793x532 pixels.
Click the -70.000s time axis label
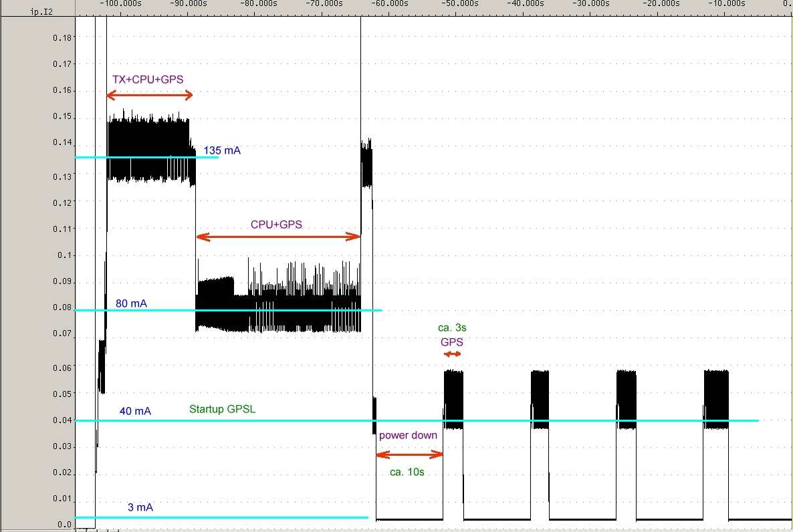[x=324, y=3]
